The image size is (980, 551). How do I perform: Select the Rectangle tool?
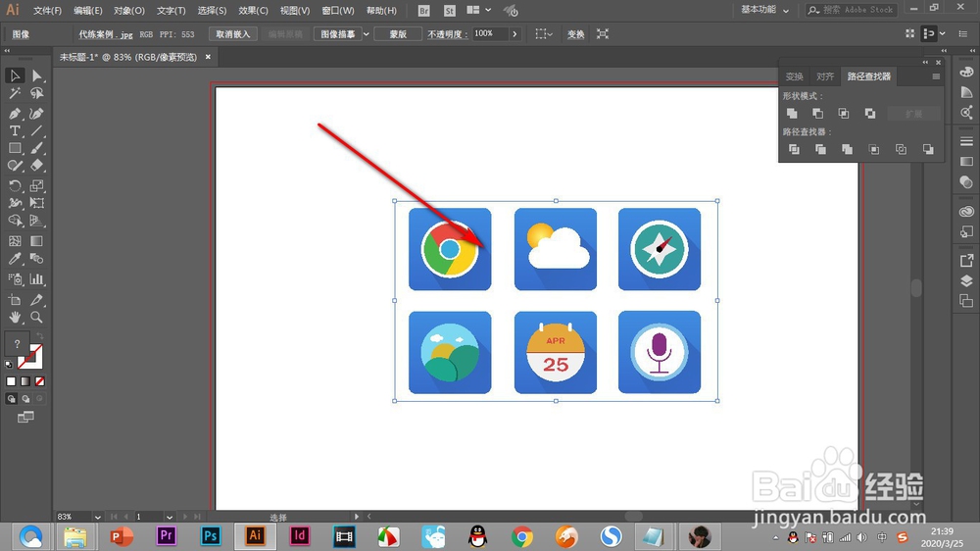coord(15,148)
